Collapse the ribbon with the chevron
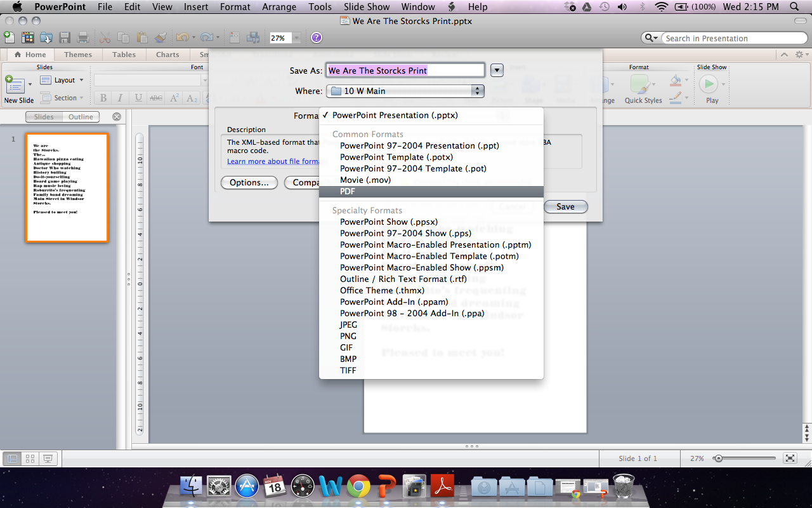 click(x=784, y=55)
